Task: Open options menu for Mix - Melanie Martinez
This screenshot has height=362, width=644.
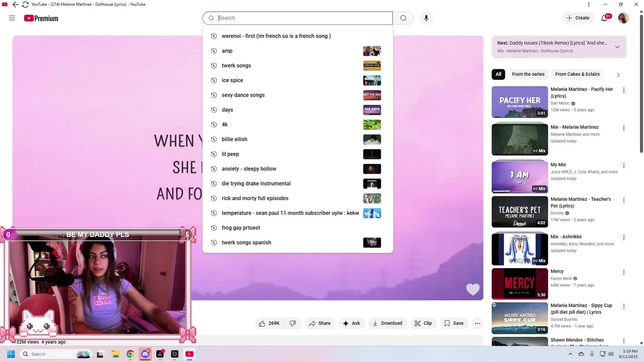Action: click(x=624, y=128)
